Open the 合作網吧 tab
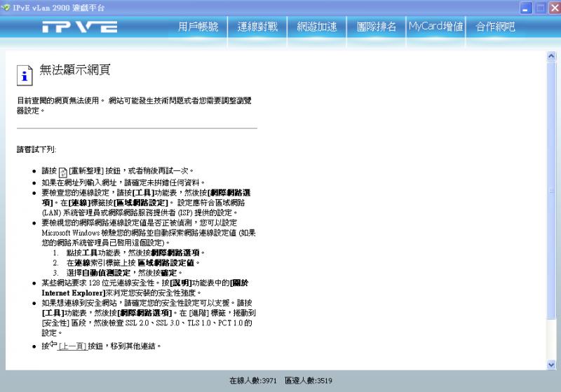The image size is (561, 392). [x=495, y=27]
